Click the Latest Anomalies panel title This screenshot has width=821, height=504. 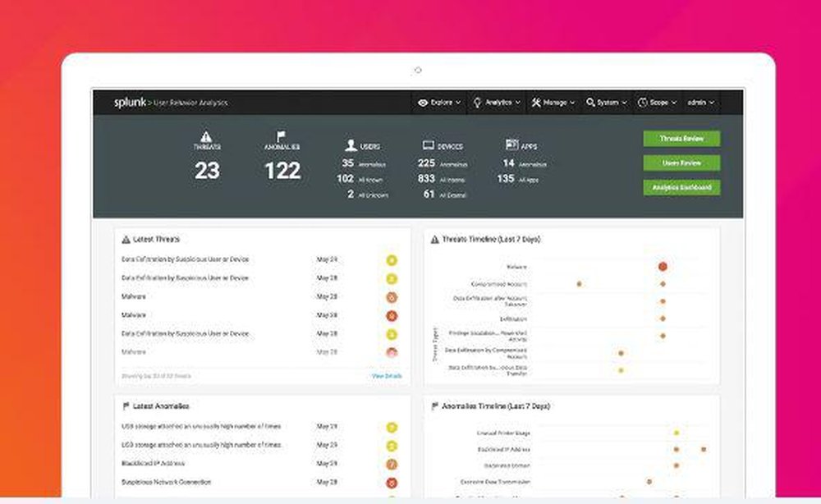coord(161,406)
